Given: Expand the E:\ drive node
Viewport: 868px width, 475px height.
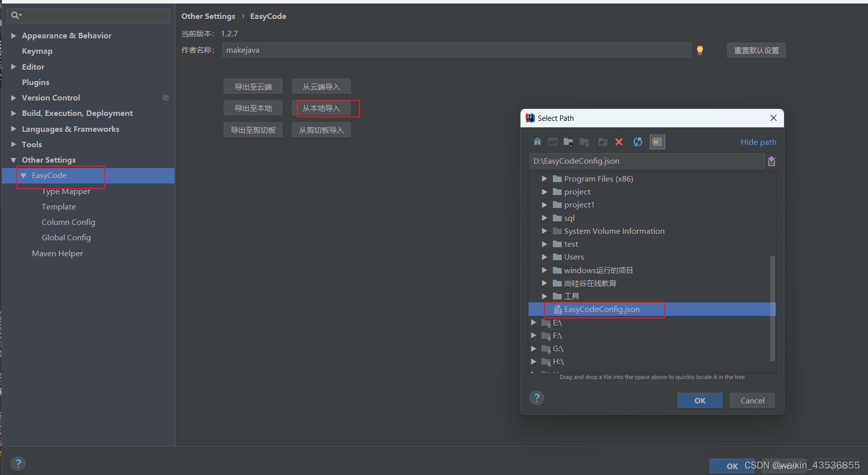Looking at the screenshot, I should tap(533, 323).
